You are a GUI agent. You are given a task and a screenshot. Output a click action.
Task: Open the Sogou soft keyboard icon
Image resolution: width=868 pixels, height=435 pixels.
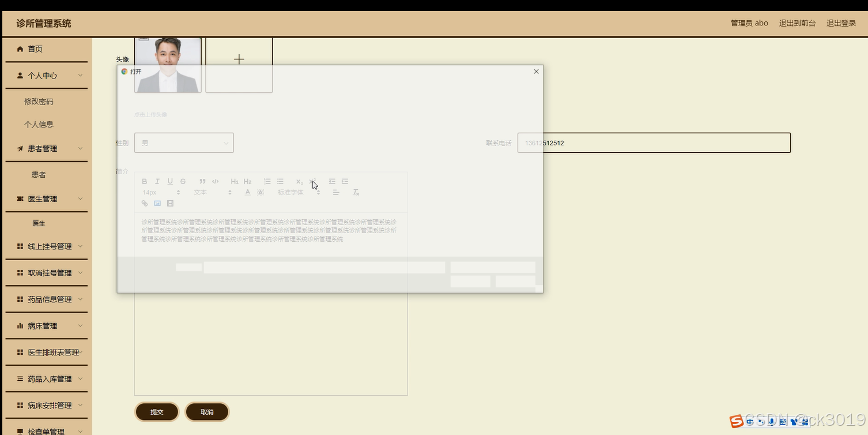pos(783,422)
